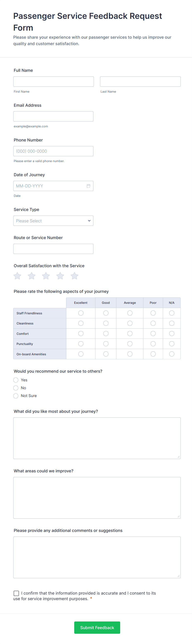Focus the First Name field

coord(53,81)
